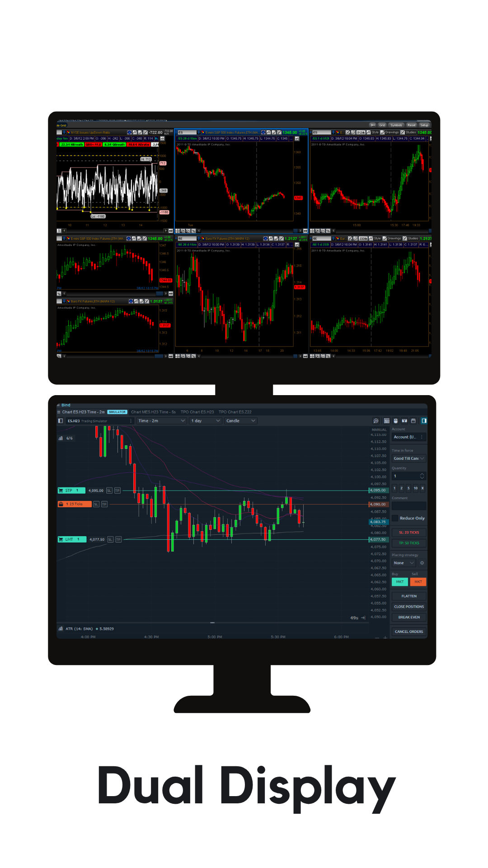Click the FLATTEN button
488x868 pixels.
409,596
